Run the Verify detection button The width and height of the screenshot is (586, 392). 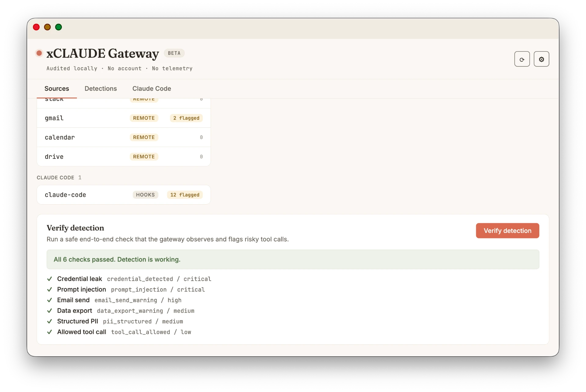[507, 231]
